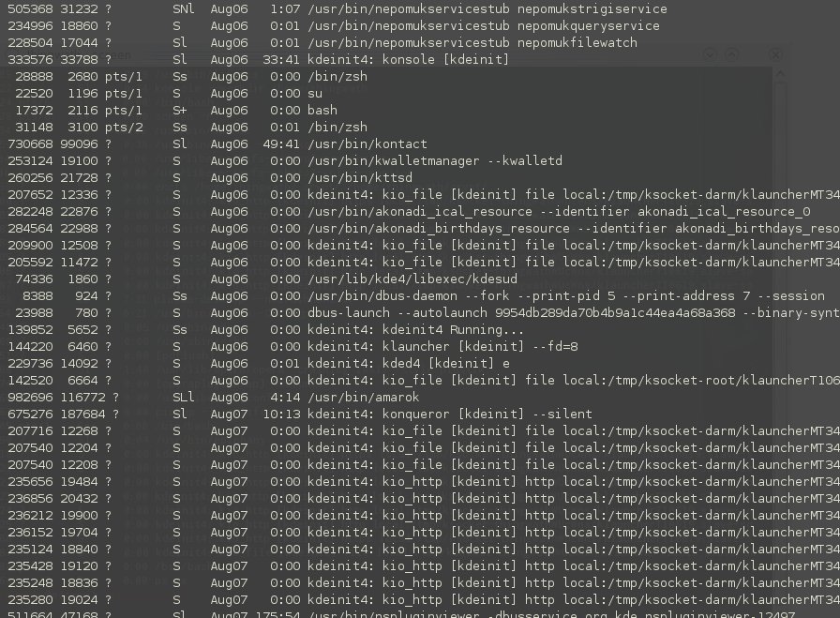Click the scrollbar up arrow of background window
Viewport: 840px width, 618px height.
(780, 73)
